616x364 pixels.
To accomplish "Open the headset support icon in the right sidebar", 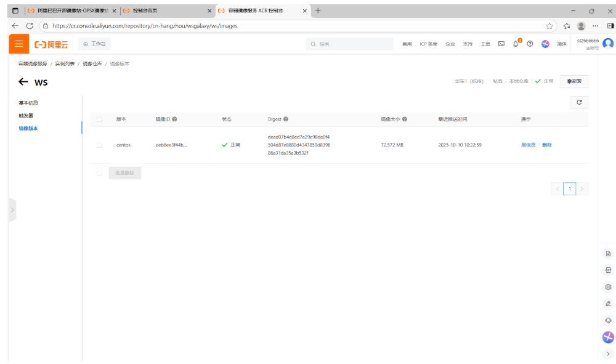I will (x=608, y=320).
